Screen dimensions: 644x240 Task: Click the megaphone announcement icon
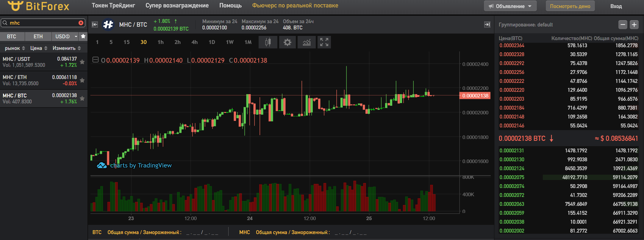point(491,6)
